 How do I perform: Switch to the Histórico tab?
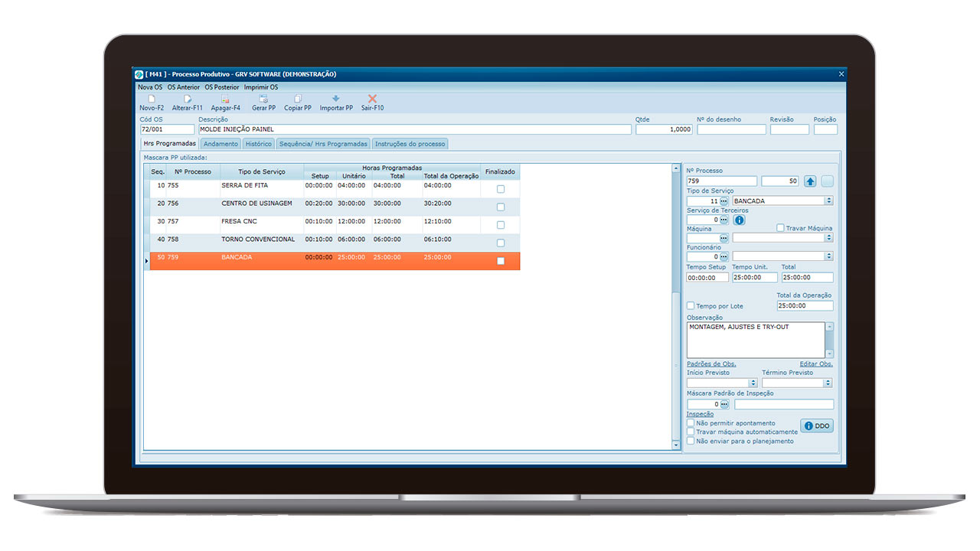259,144
